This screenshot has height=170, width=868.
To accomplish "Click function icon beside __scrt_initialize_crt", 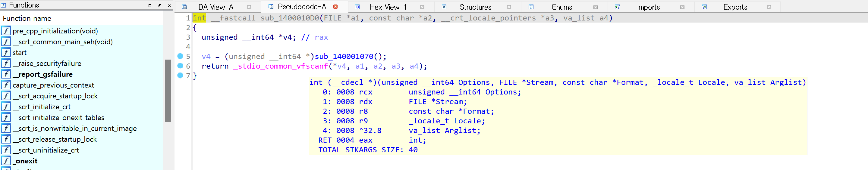I will 6,107.
